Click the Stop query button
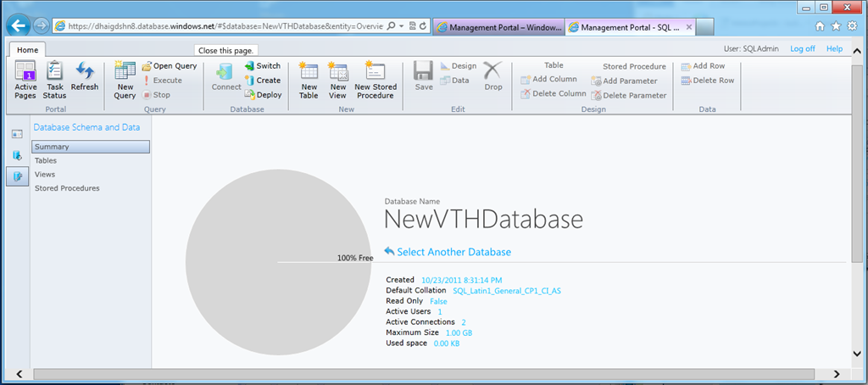 tap(157, 95)
